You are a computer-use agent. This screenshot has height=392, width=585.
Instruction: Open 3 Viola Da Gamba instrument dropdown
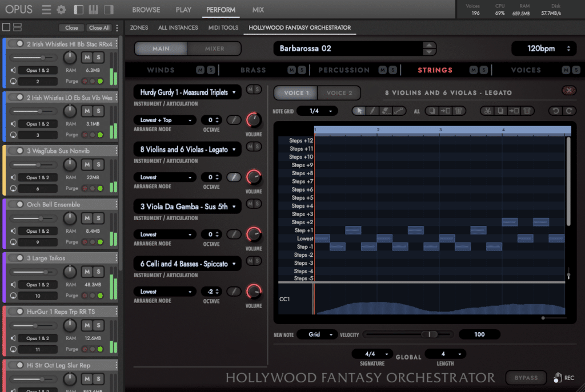point(187,207)
